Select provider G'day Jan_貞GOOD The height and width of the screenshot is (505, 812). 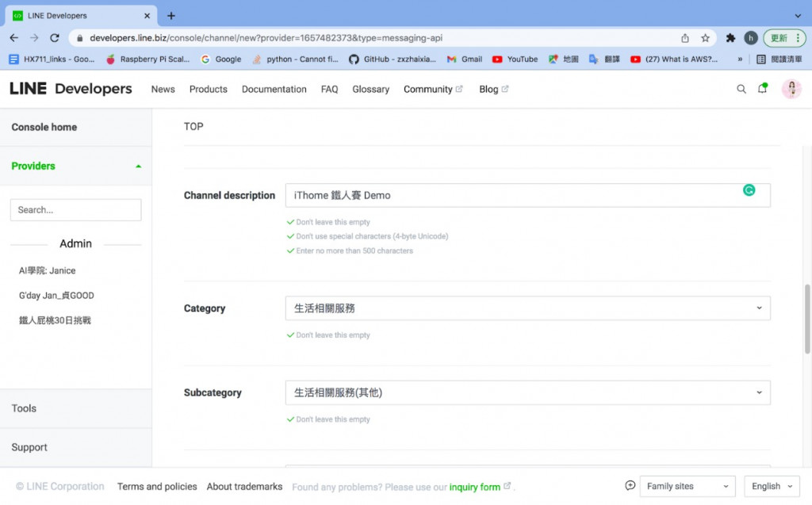[x=56, y=295]
